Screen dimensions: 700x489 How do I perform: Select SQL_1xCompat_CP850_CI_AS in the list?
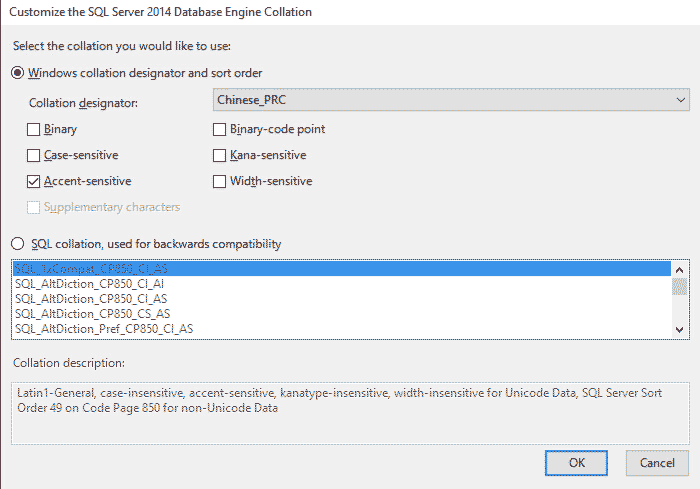coord(90,270)
